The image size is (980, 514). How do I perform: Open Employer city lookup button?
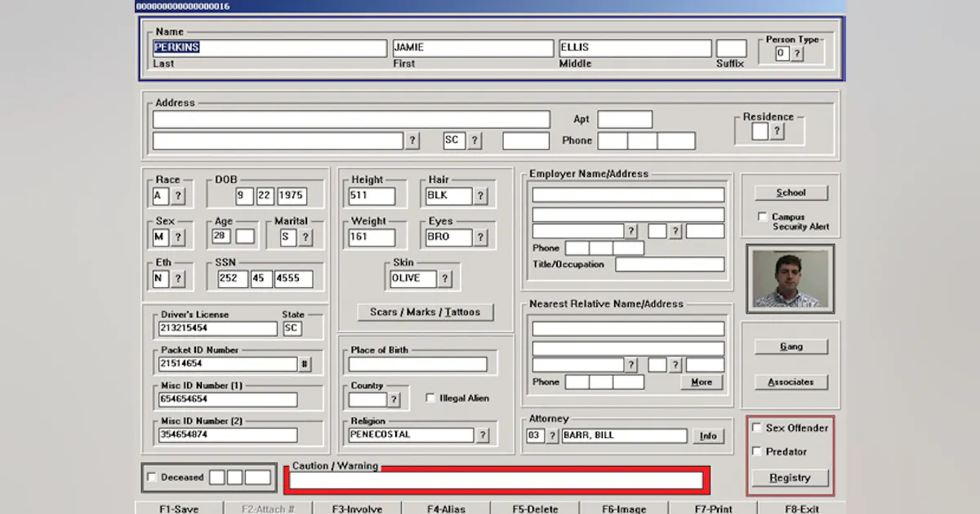[631, 231]
